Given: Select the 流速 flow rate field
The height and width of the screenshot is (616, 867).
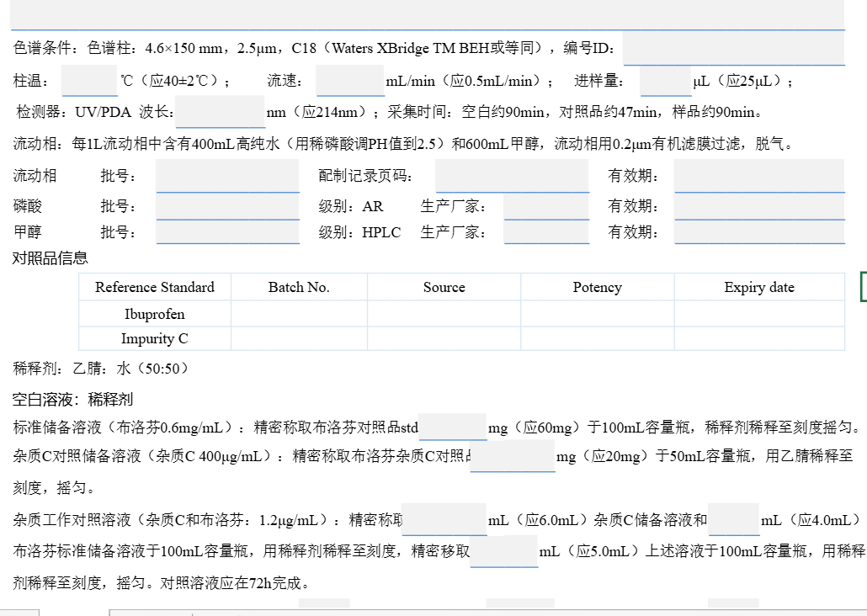Looking at the screenshot, I should point(350,81).
